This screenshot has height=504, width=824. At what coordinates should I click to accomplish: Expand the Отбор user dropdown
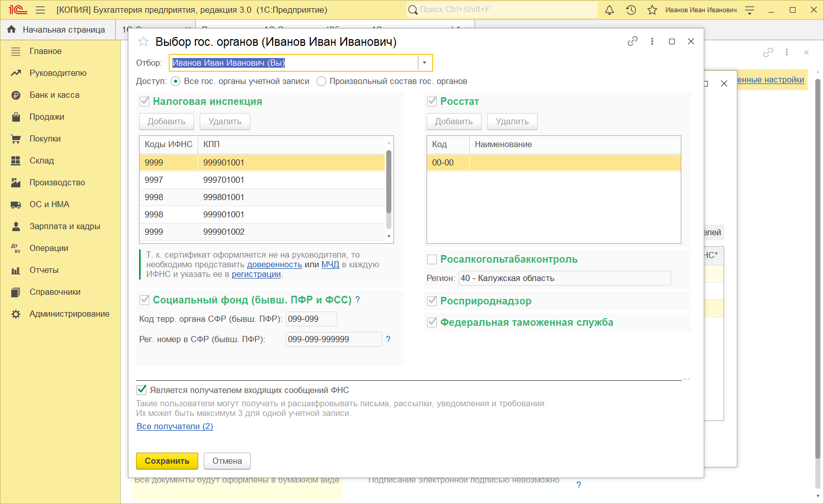coord(424,63)
